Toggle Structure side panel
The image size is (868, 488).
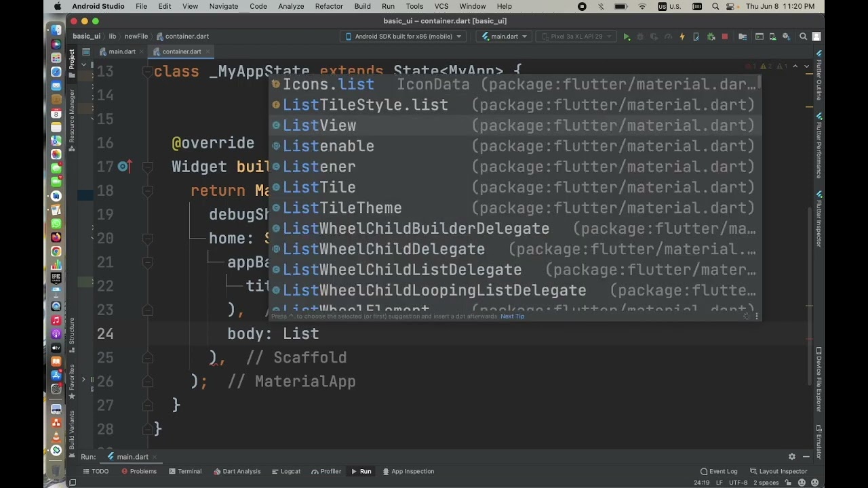[x=72, y=335]
